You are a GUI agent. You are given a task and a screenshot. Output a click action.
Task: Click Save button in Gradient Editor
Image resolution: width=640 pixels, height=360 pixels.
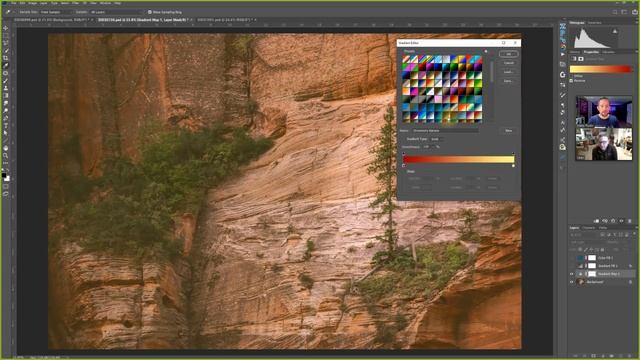pyautogui.click(x=509, y=81)
